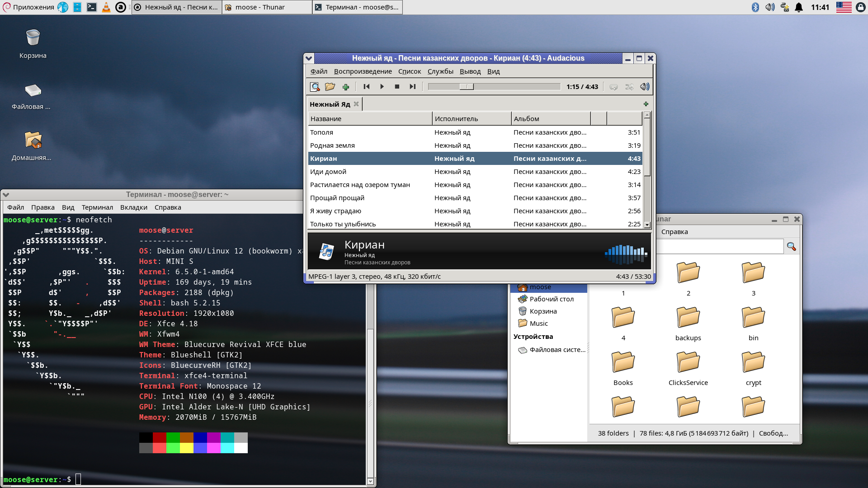Click the search magnifier icon in Thunar
The image size is (868, 488).
(x=792, y=246)
